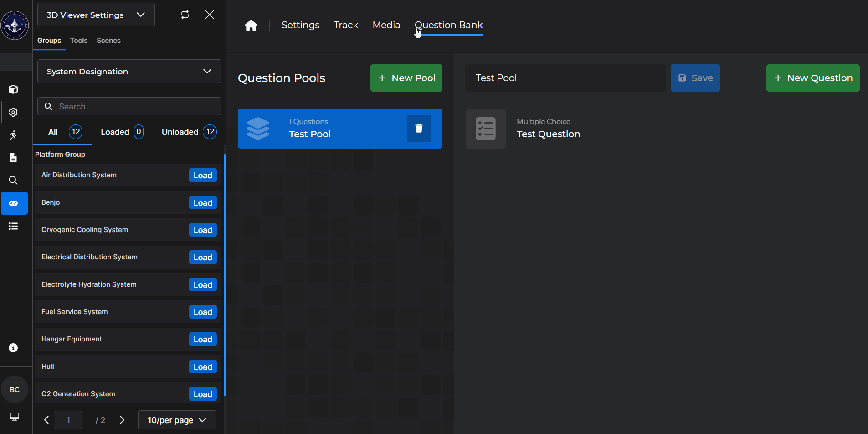The image size is (868, 434).
Task: Select the game controller sidebar icon
Action: coord(14,203)
